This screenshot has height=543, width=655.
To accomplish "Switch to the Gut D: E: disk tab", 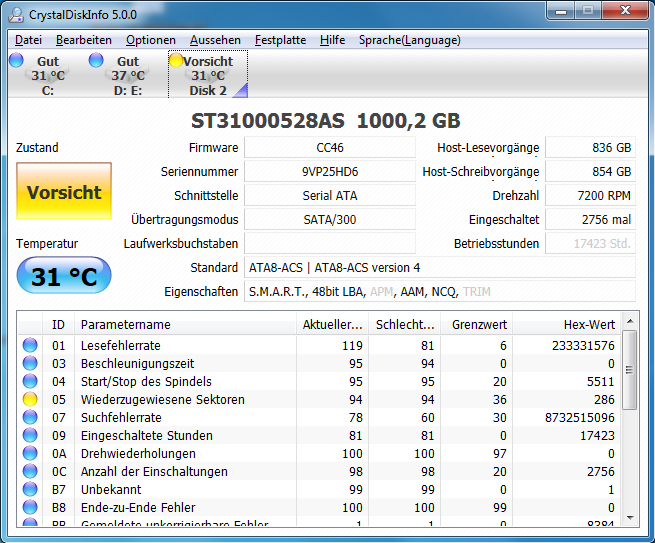I will (127, 75).
